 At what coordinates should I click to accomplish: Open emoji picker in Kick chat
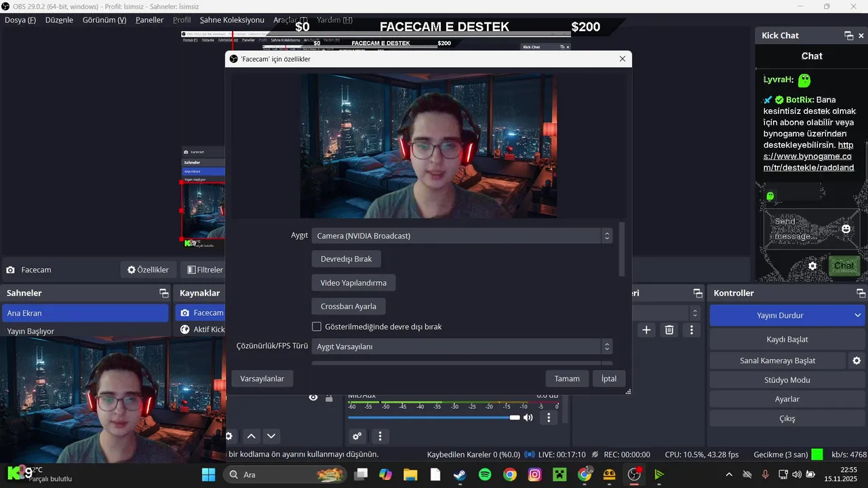(846, 229)
